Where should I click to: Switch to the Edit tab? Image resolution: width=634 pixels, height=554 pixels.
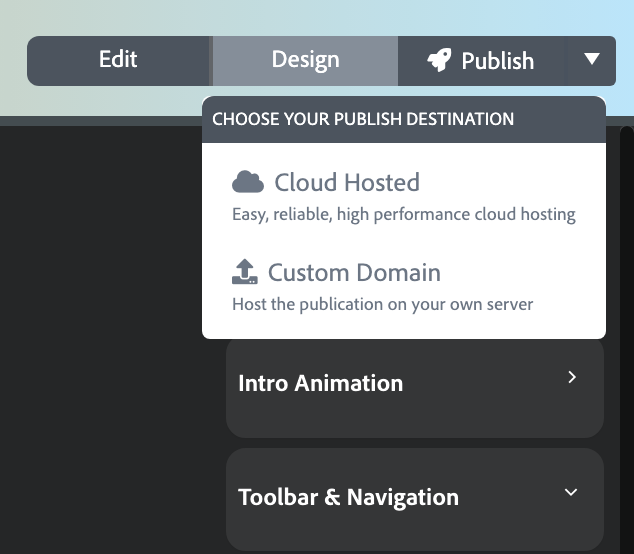pyautogui.click(x=118, y=60)
